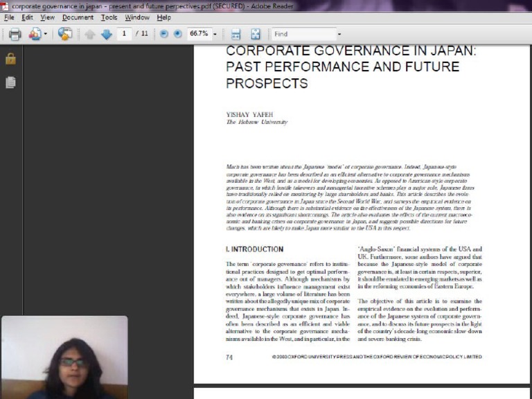This screenshot has height=399, width=532.
Task: Click the zoom in plus button
Action: coord(177,34)
